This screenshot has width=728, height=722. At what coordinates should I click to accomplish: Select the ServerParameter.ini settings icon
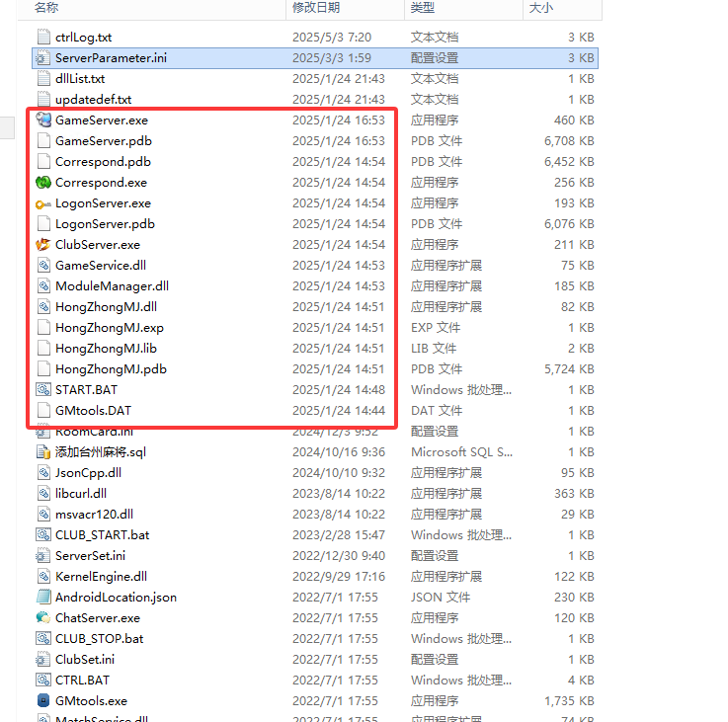42,58
